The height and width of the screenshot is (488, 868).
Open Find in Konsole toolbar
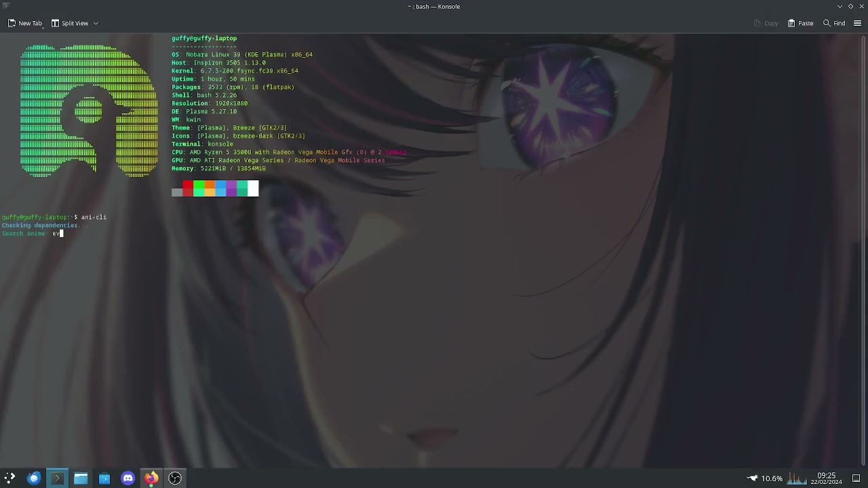[x=834, y=23]
